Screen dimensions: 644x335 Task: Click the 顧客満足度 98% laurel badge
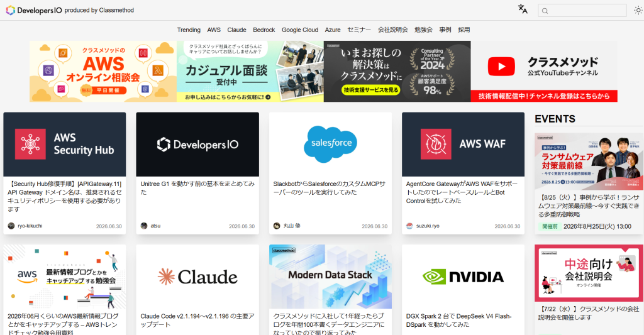[432, 85]
